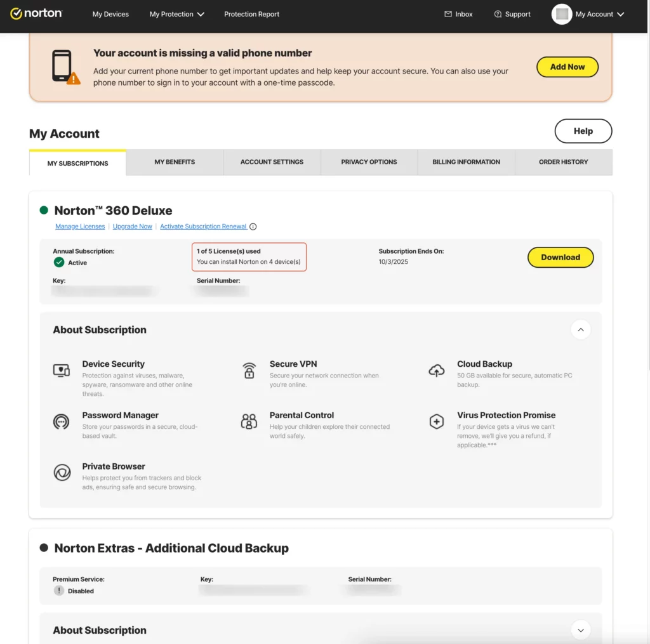This screenshot has width=650, height=644.
Task: Click the subscription end date 10/3/2025
Action: pos(393,262)
